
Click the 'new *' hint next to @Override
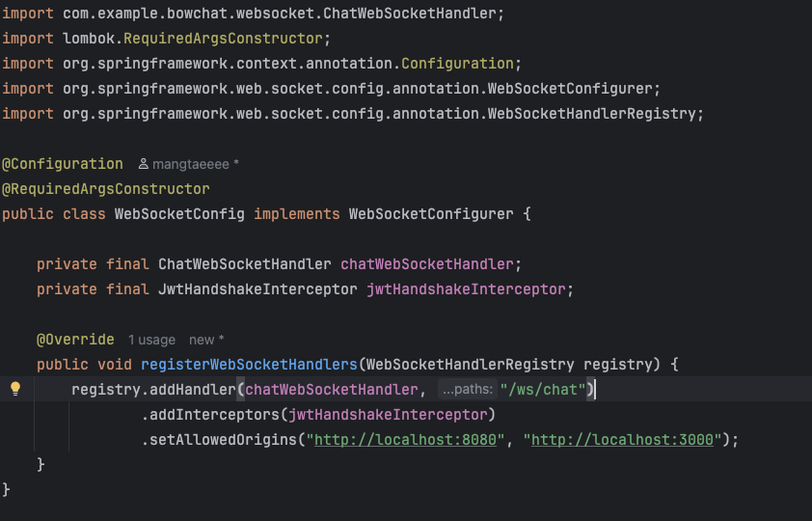(206, 340)
